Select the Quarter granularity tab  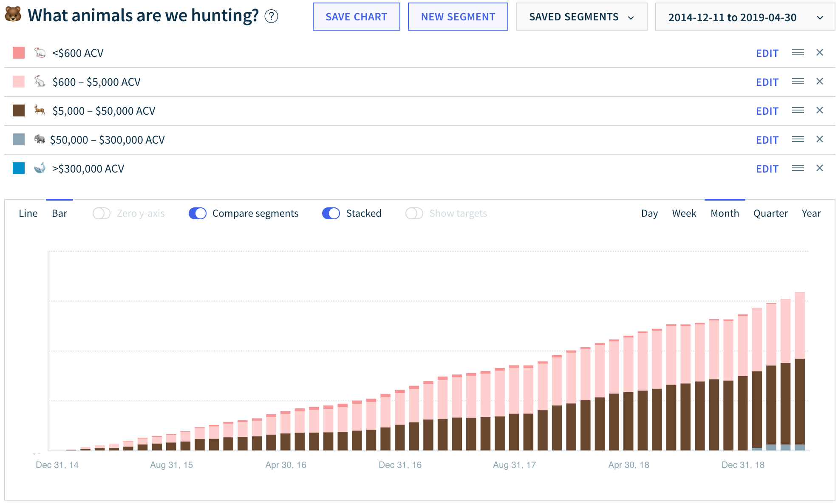tap(770, 213)
